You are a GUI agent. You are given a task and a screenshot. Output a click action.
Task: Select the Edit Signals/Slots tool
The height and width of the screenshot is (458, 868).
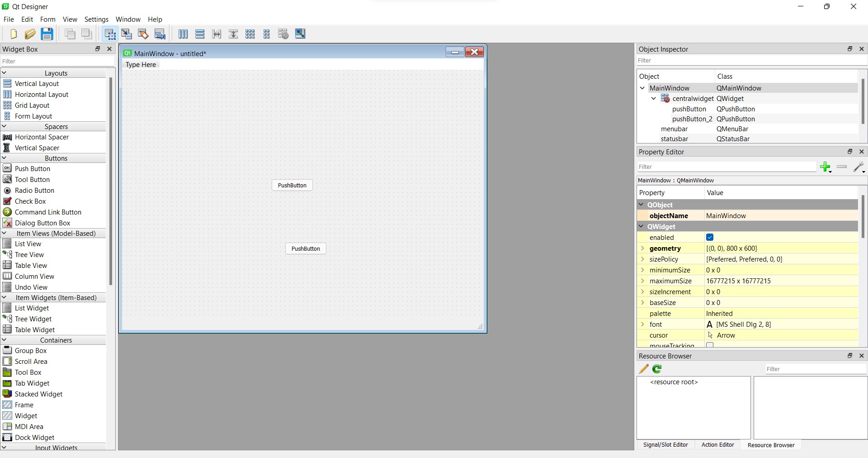127,34
